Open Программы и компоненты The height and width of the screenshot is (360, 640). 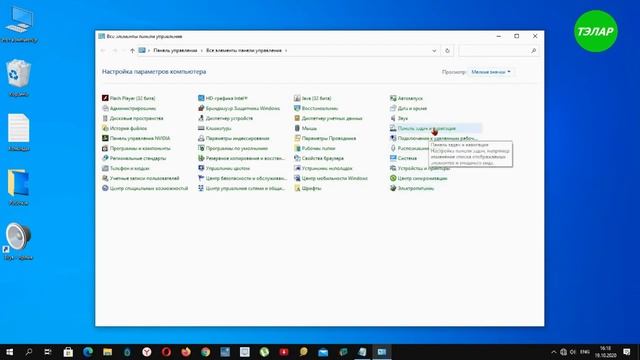[136, 148]
